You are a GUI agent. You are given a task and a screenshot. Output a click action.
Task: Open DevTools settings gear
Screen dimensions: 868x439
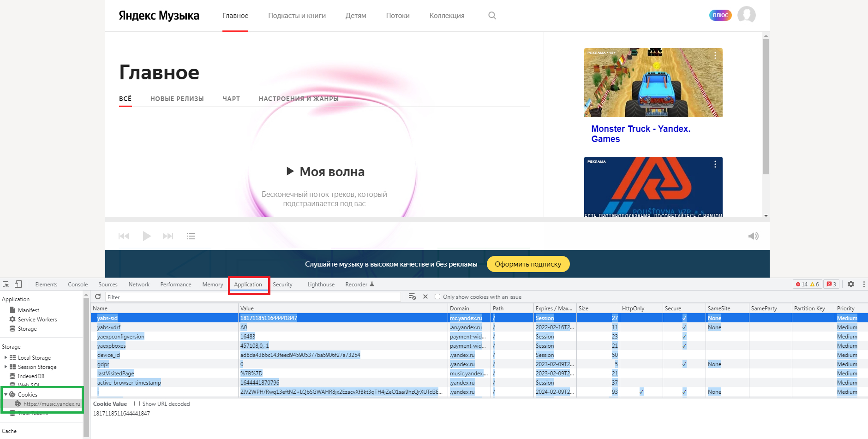(x=851, y=284)
